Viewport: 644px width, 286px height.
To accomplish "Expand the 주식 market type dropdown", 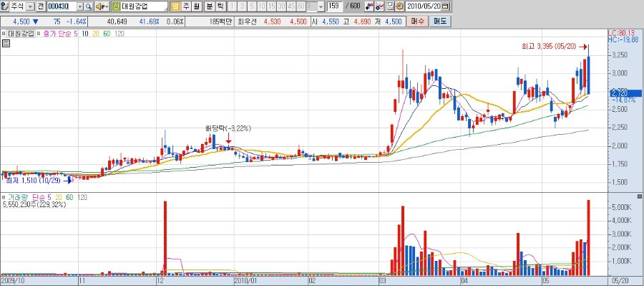I will [30, 6].
